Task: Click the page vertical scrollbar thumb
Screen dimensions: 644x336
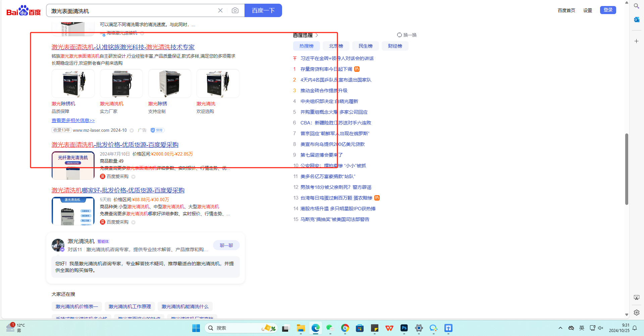Action: (626, 169)
